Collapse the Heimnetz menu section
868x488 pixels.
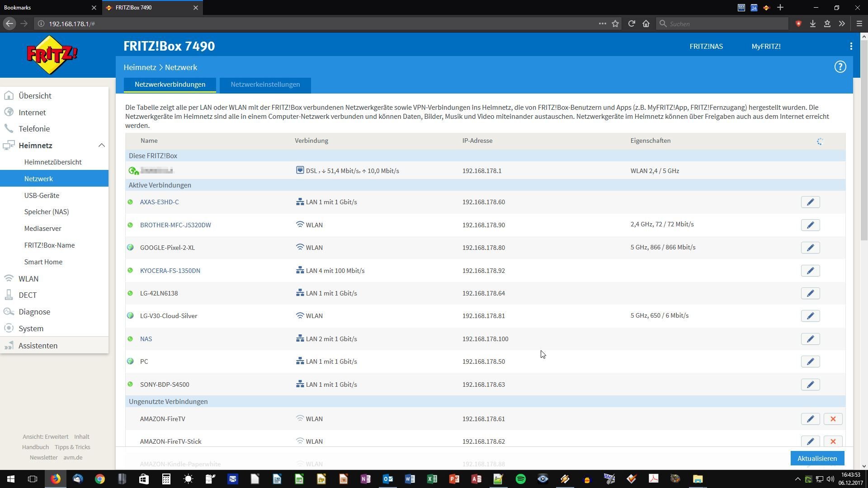click(x=101, y=145)
